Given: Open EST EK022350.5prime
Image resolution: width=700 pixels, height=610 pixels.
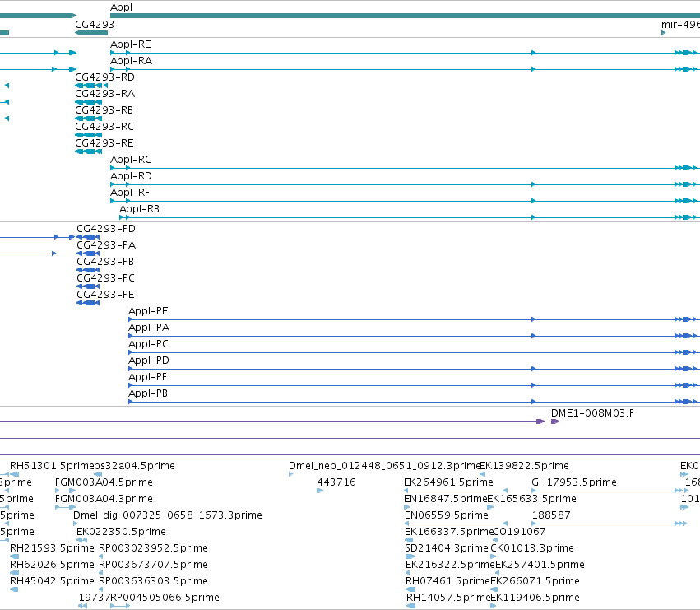Looking at the screenshot, I should coord(121,532).
